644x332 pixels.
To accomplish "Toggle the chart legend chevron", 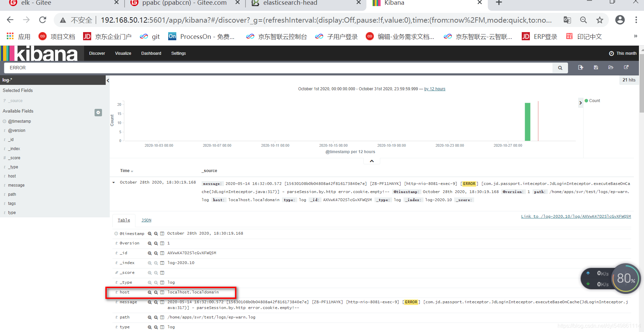I will pos(581,102).
